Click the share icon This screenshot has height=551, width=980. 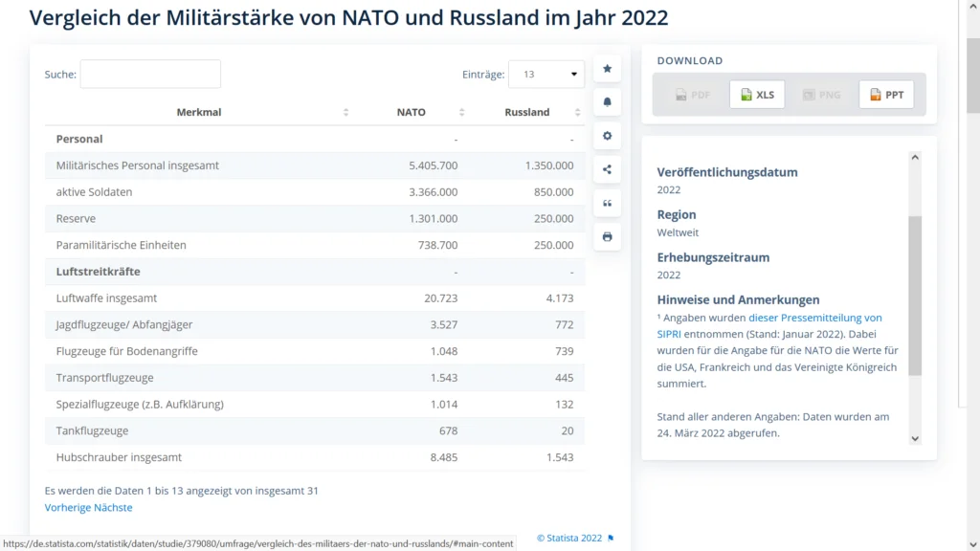607,169
